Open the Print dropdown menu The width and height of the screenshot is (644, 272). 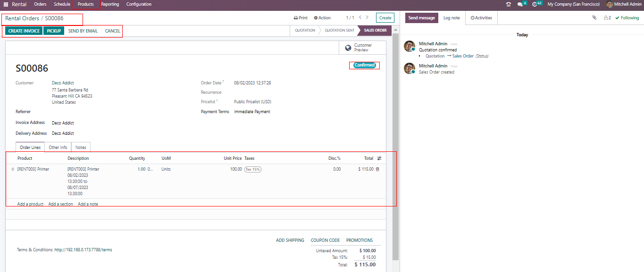point(301,18)
